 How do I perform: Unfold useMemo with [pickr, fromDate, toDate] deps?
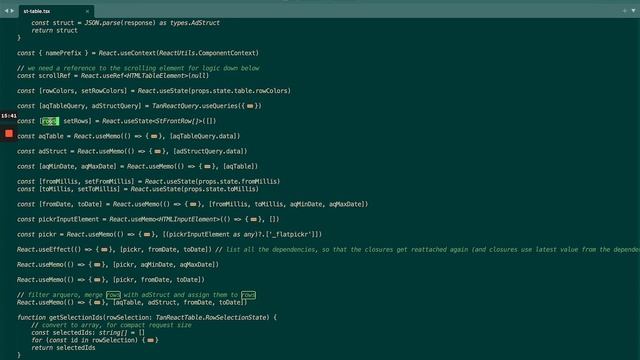[97, 280]
